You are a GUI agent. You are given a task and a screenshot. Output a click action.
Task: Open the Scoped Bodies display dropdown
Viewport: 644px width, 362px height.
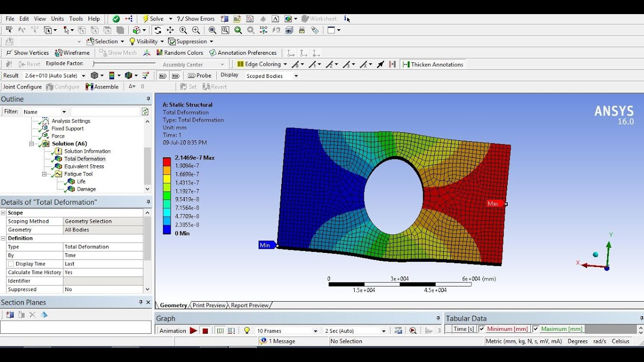coord(296,76)
